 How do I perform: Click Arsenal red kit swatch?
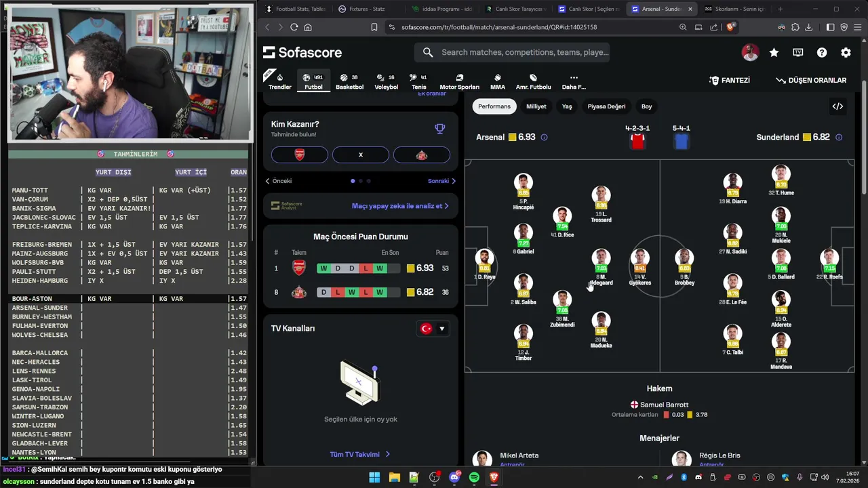(637, 141)
